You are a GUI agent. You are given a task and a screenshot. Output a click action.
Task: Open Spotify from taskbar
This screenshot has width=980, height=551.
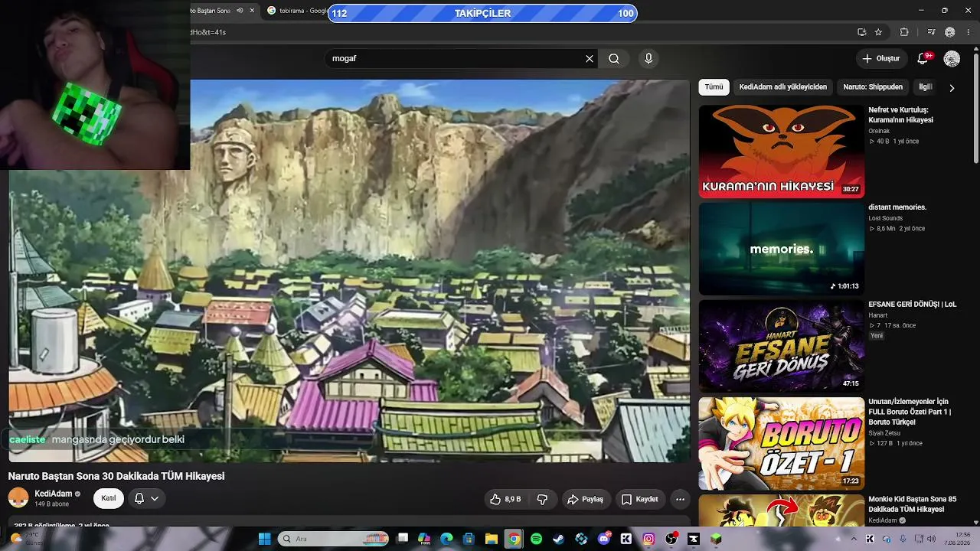[x=536, y=539]
